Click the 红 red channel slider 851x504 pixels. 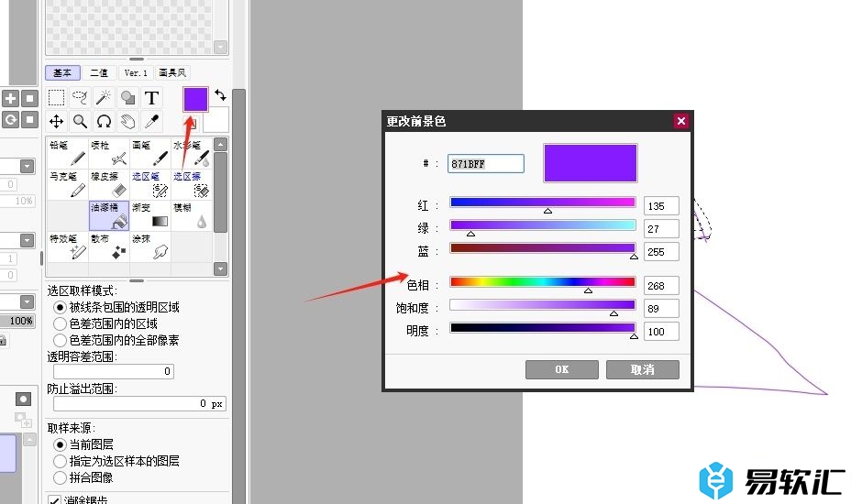(543, 203)
